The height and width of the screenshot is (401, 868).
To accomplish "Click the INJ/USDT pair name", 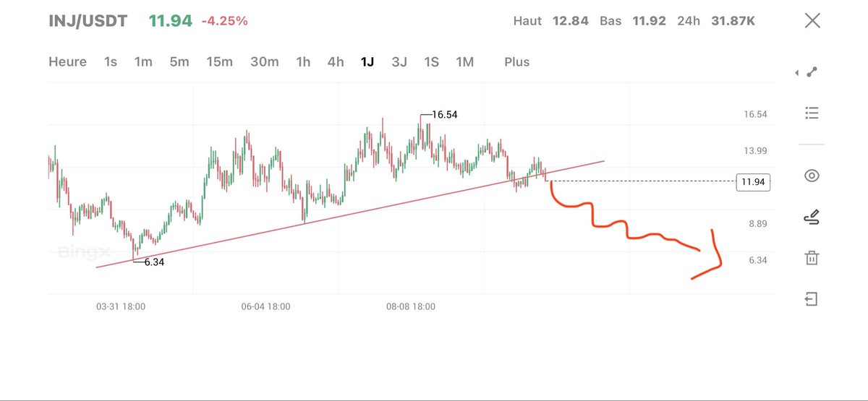I will pyautogui.click(x=88, y=21).
